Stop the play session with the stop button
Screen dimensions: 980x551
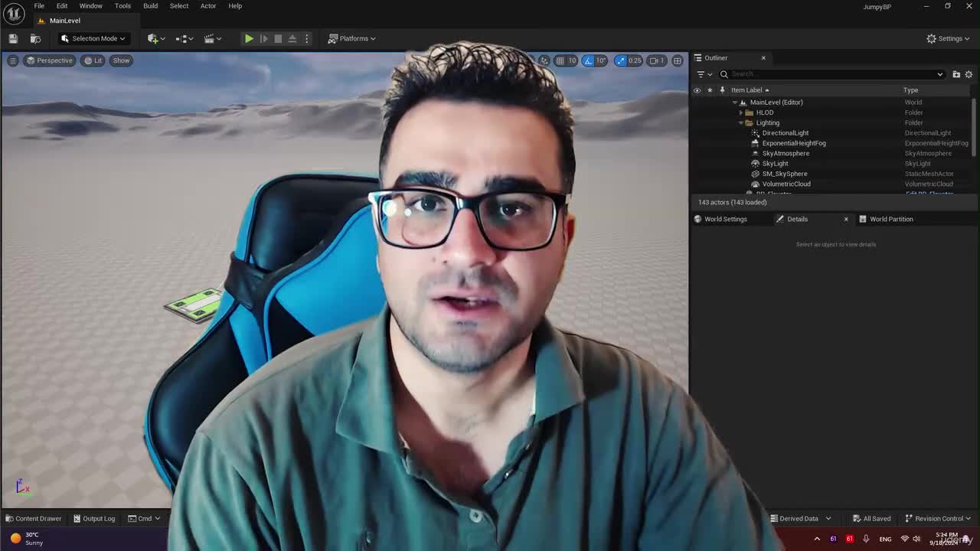[x=278, y=38]
